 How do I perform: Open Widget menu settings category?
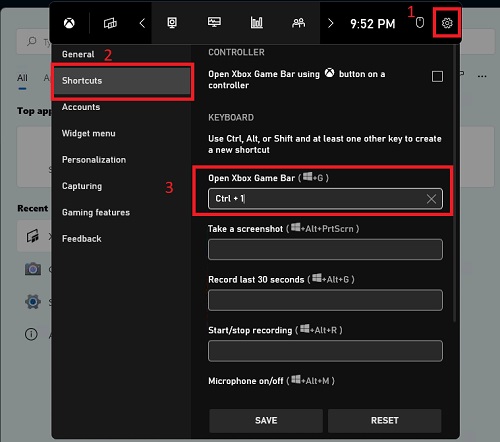tap(89, 133)
